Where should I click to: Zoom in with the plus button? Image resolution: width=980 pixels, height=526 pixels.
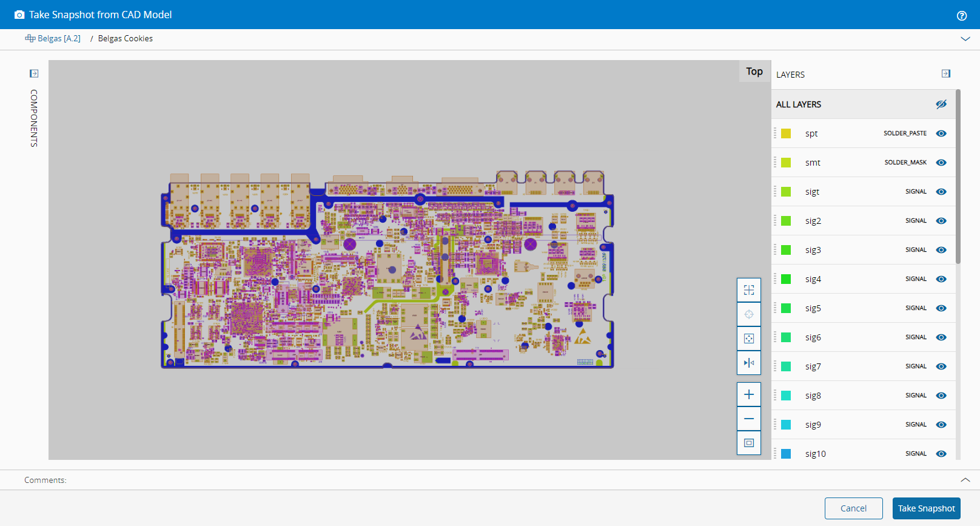point(749,394)
